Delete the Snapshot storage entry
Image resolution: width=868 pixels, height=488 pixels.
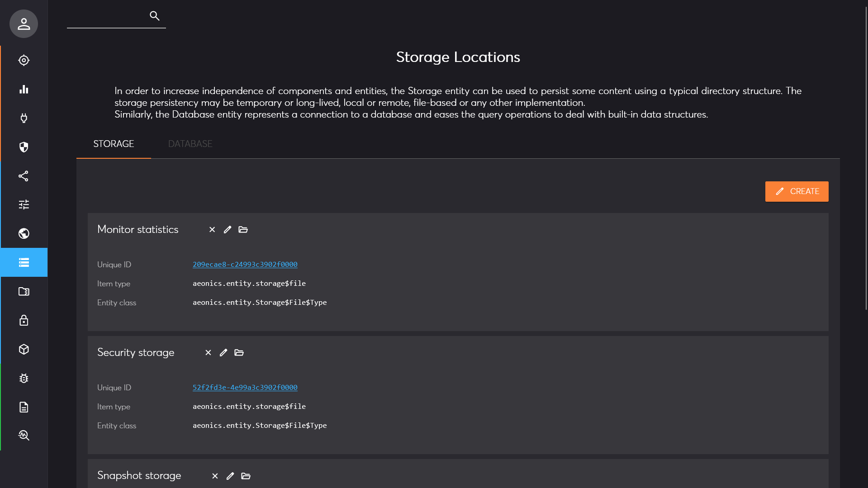[214, 476]
